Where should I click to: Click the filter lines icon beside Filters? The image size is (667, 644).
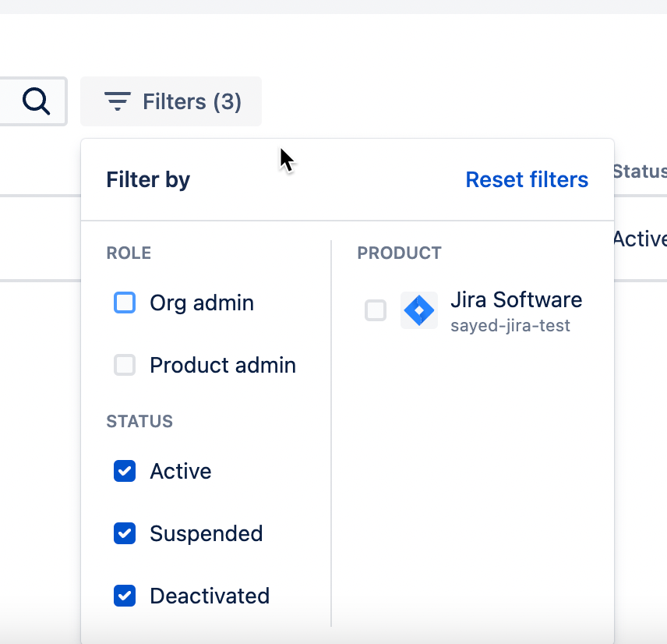[x=118, y=101]
